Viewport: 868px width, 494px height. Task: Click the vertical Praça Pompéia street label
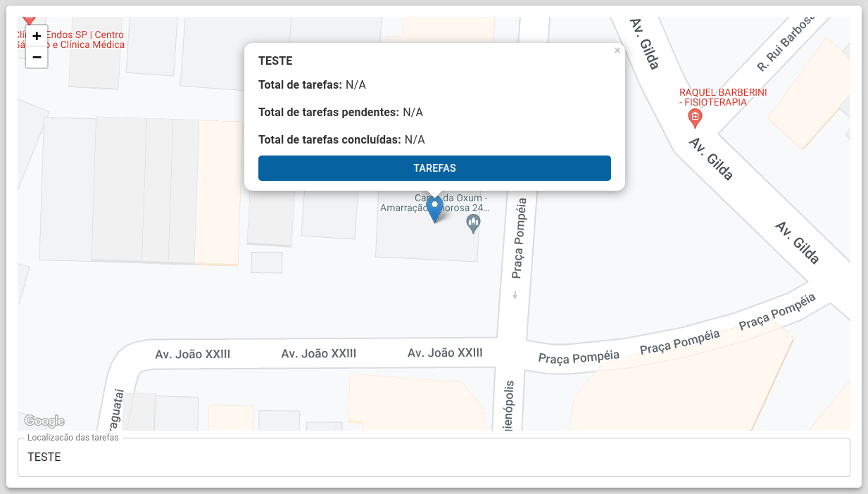(x=520, y=239)
